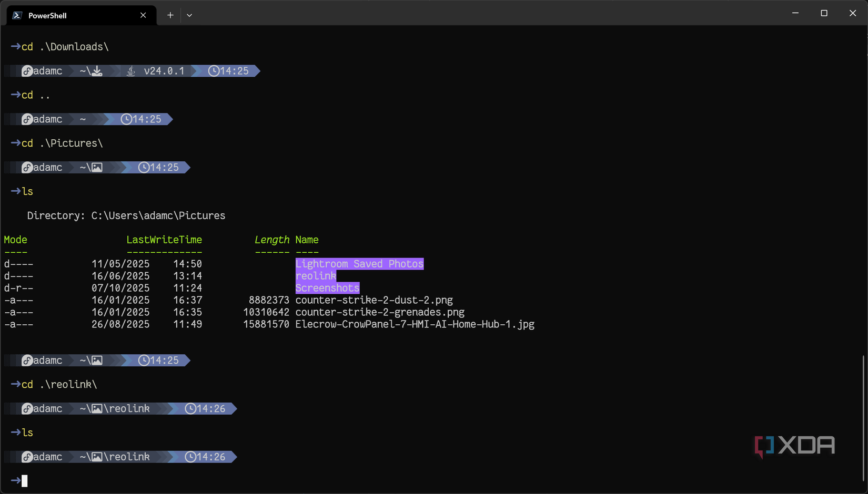The height and width of the screenshot is (494, 868).
Task: Click the Java icon beside v24.0.1
Action: click(131, 71)
